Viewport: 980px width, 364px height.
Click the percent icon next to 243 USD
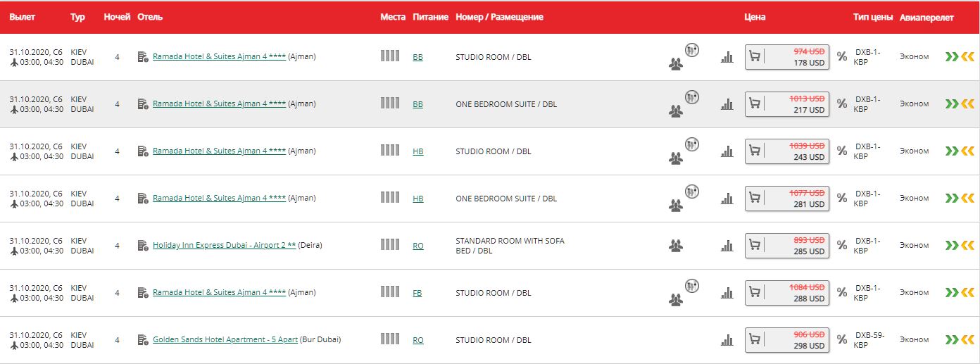[x=841, y=151]
